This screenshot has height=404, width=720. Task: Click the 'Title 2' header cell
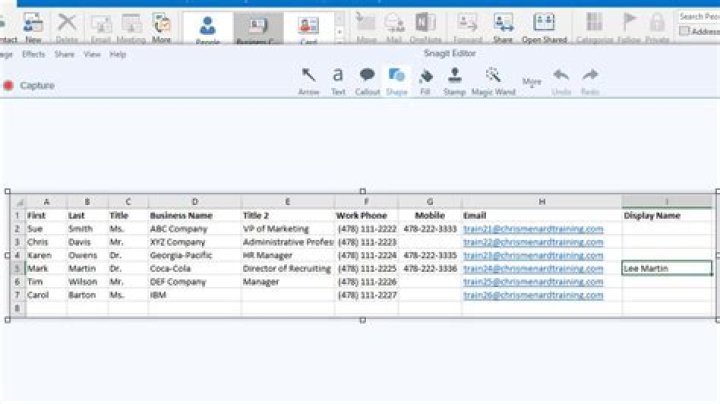288,215
